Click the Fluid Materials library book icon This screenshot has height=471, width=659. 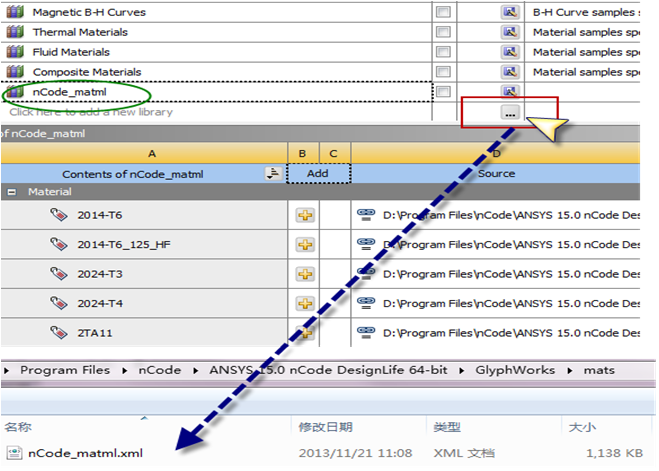click(x=15, y=52)
